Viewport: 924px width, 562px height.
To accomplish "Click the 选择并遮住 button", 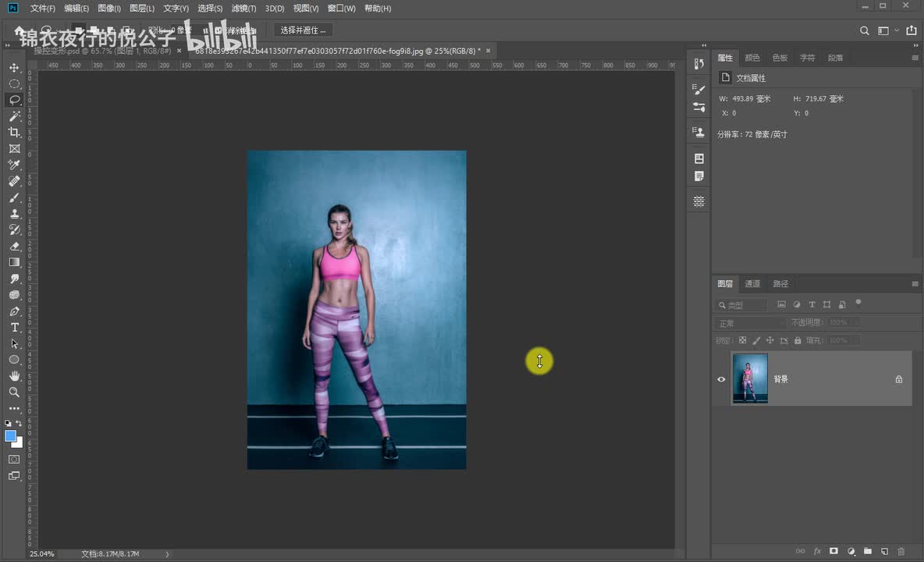I will (x=303, y=30).
